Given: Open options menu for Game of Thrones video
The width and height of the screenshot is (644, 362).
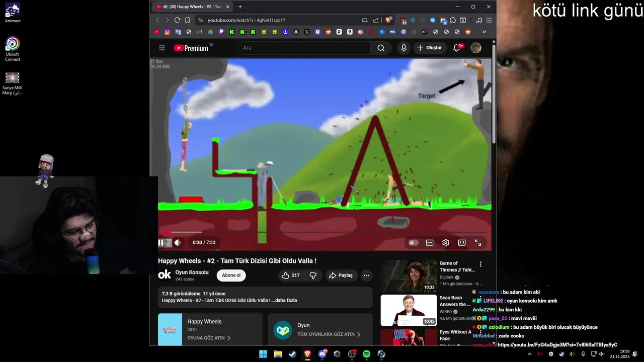Looking at the screenshot, I should point(480,264).
